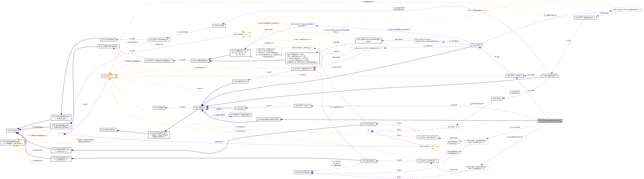Click the ns3::Object node
Screen dimensions: 644x179
click(200, 108)
